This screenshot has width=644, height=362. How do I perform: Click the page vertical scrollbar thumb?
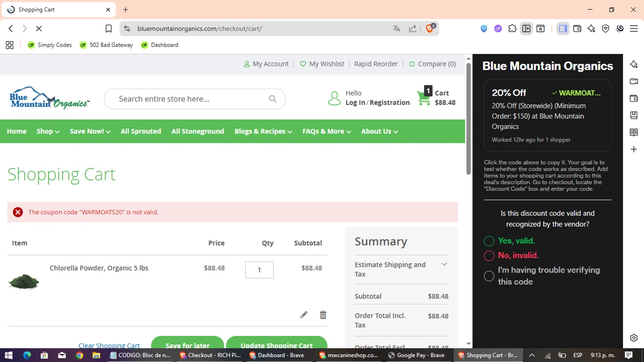coord(468,119)
